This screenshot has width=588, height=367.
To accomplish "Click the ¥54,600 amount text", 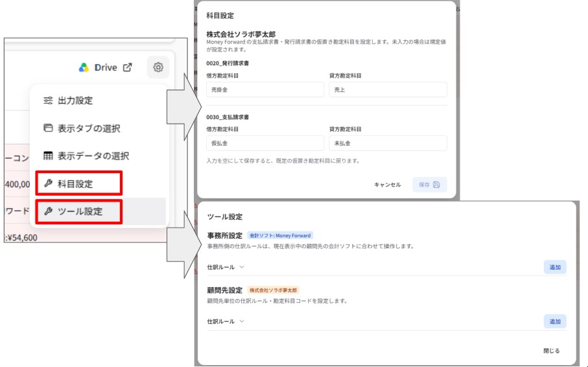I will 22,237.
